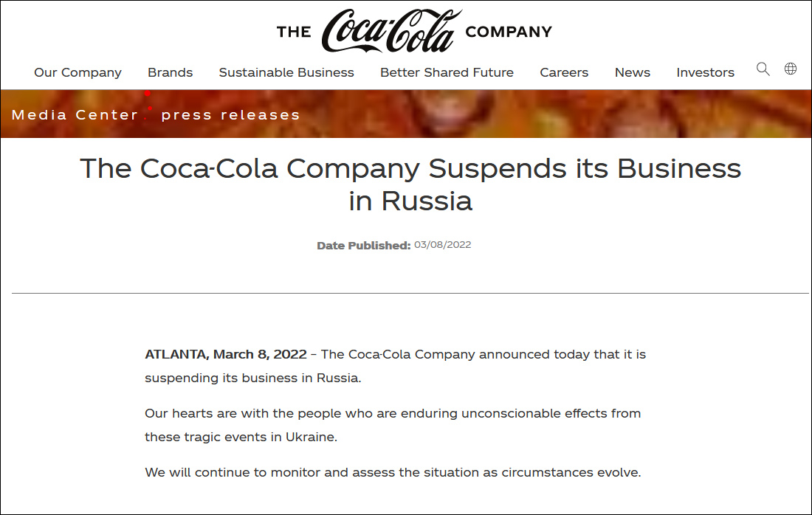The width and height of the screenshot is (812, 515).
Task: Click the 03/08/2022 published date
Action: point(442,245)
